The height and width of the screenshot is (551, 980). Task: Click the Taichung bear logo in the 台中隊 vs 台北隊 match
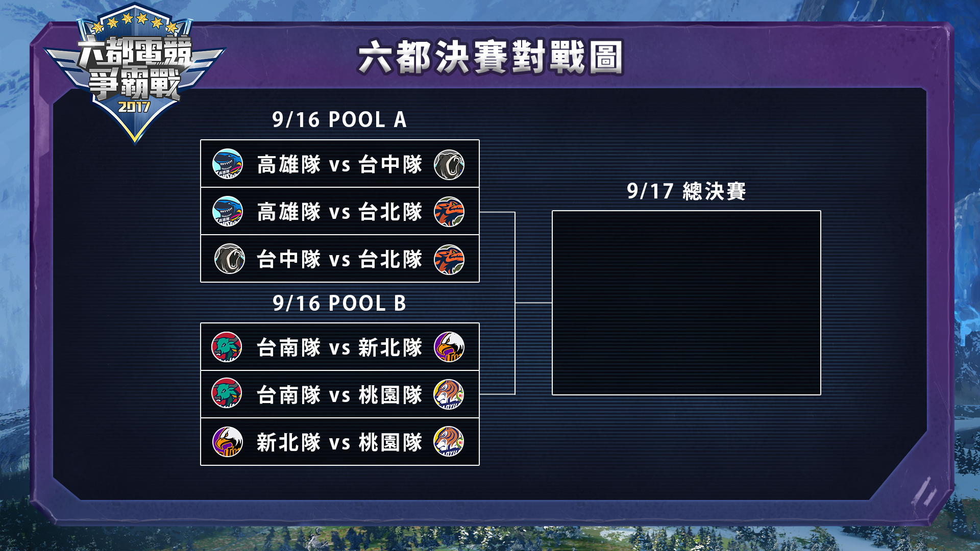coord(229,259)
